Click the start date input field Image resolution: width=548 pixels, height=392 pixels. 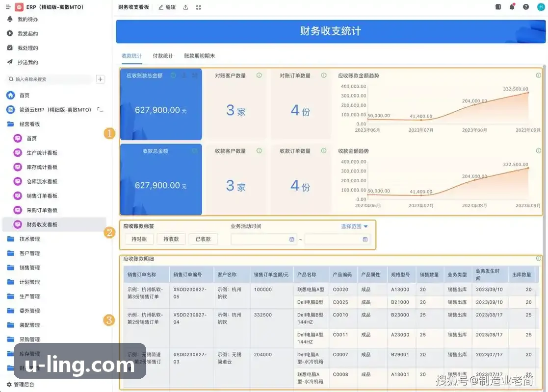click(x=263, y=240)
